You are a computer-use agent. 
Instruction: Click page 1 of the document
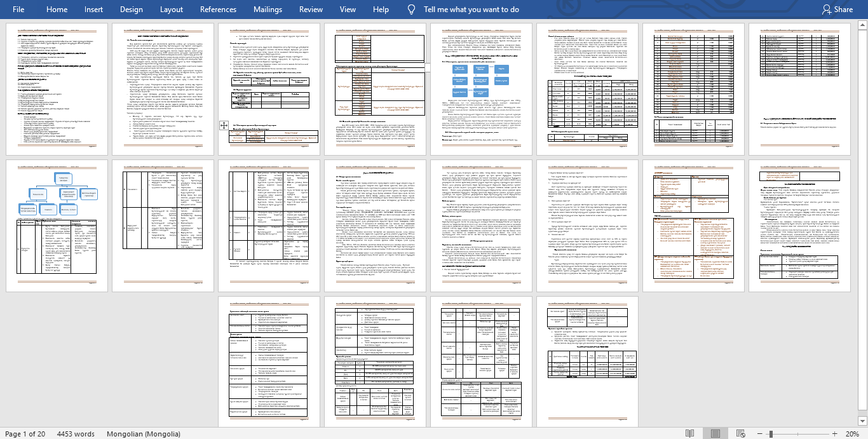click(x=57, y=89)
